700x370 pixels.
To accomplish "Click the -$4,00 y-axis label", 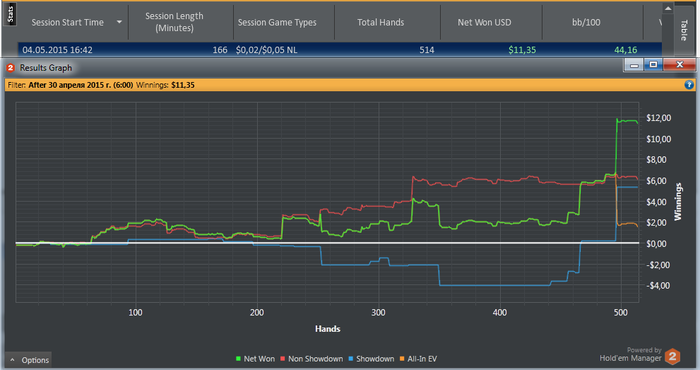I will click(x=658, y=286).
